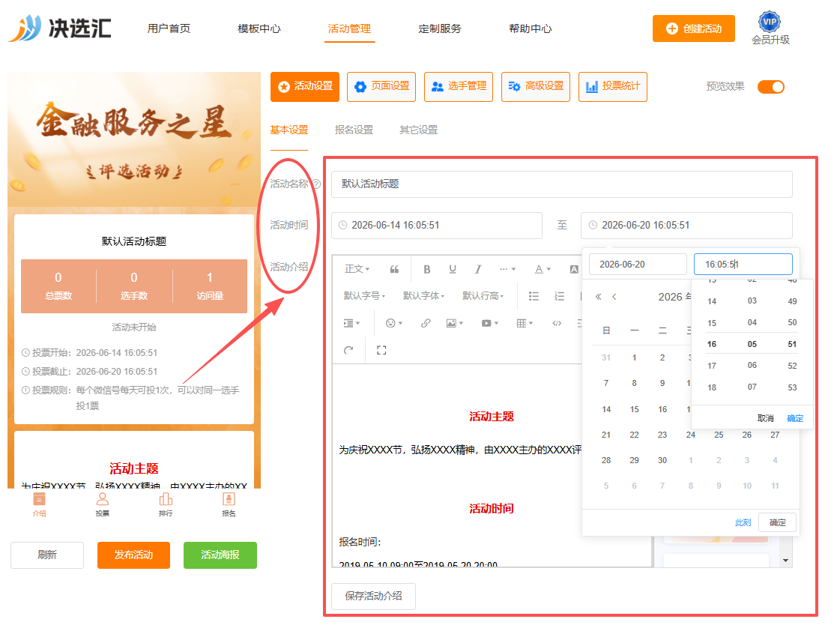840x640 pixels.
Task: Select day 23 in the calendar
Action: point(662,435)
